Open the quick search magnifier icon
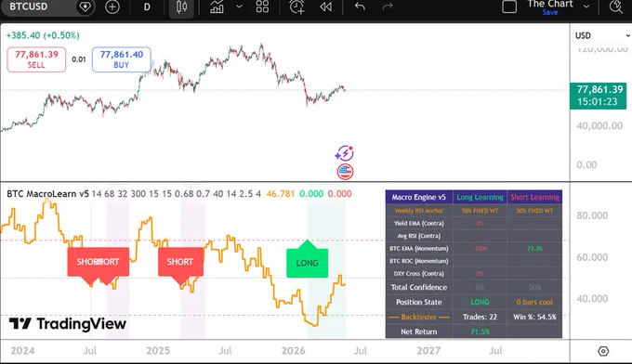 (x=616, y=6)
